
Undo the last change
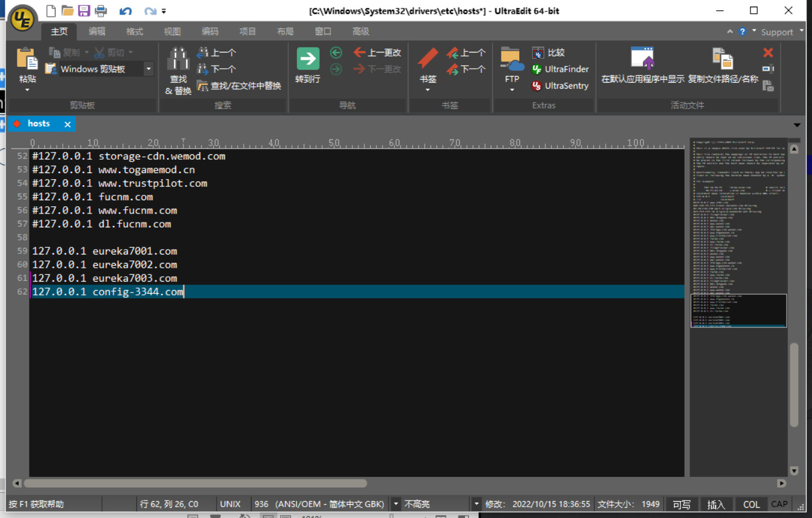[x=125, y=11]
